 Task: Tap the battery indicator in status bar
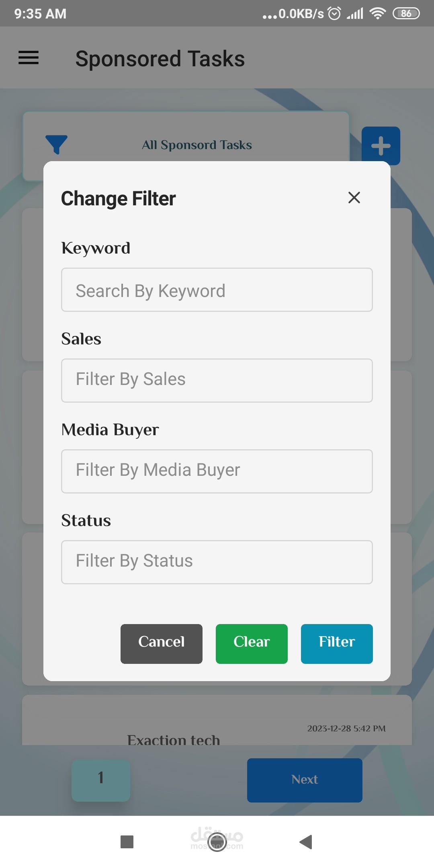pyautogui.click(x=406, y=14)
